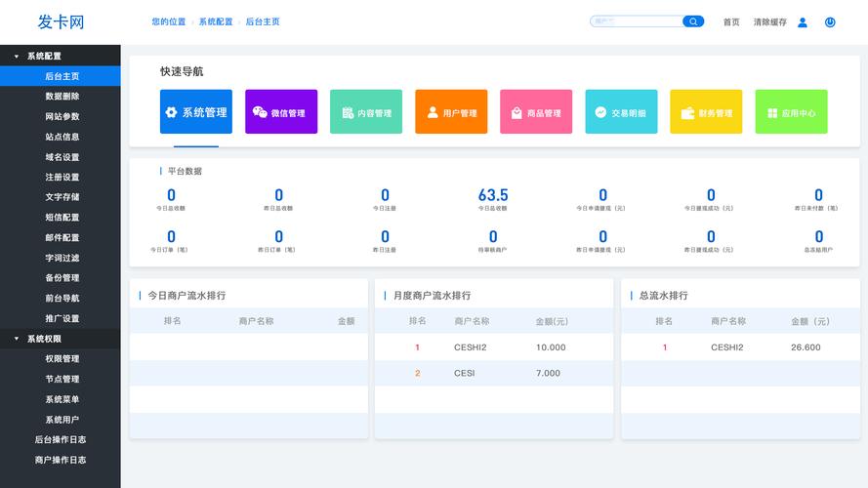This screenshot has width=868, height=488.
Task: Focus the header search input field
Action: click(637, 21)
